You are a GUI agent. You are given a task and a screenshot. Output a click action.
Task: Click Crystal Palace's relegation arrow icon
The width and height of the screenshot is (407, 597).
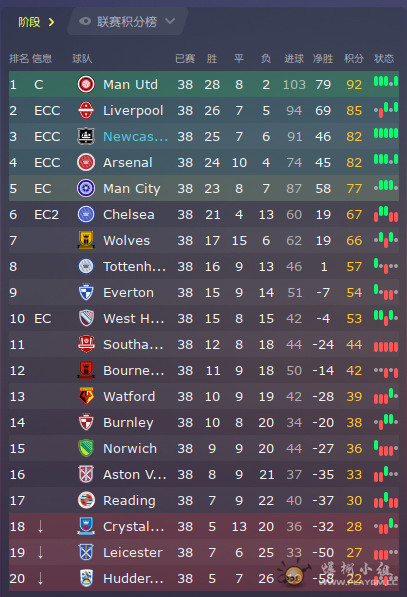click(x=40, y=527)
